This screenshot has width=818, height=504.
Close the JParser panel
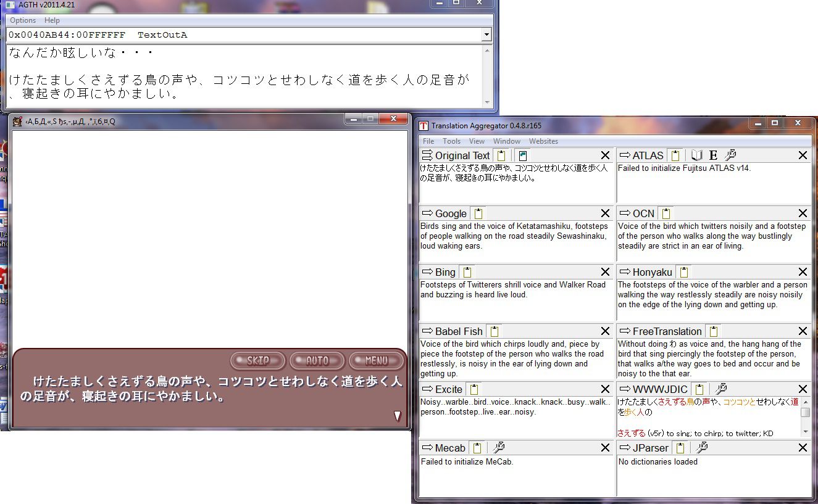[803, 448]
